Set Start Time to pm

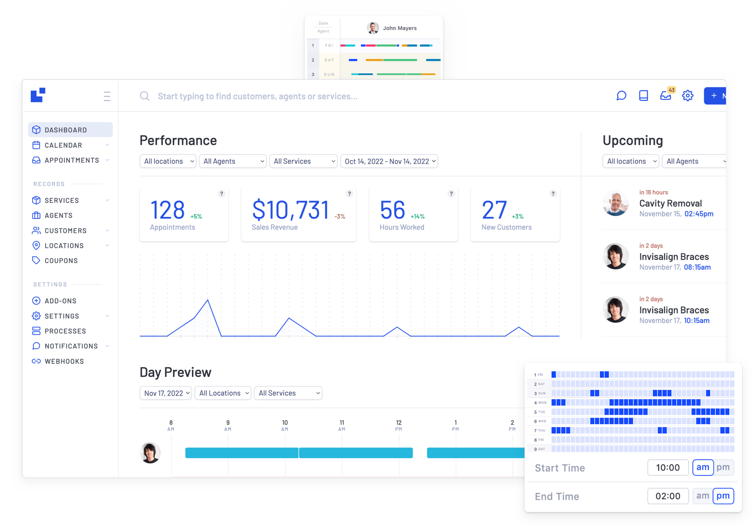724,467
